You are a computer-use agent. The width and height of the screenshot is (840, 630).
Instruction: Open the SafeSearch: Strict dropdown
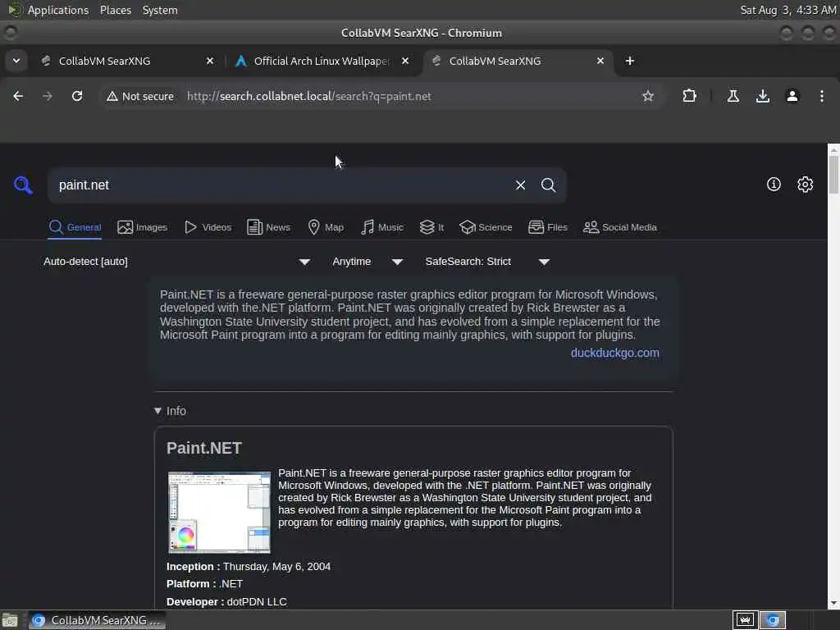487,262
